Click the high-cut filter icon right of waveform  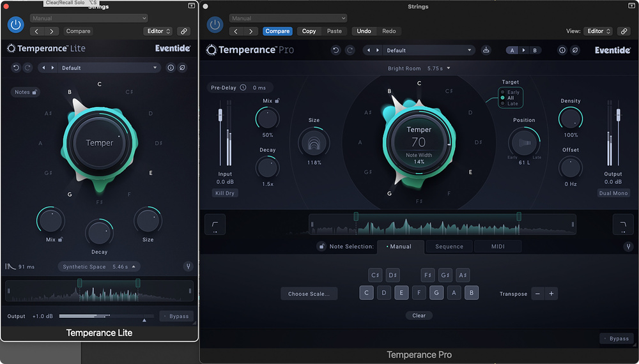(x=622, y=224)
